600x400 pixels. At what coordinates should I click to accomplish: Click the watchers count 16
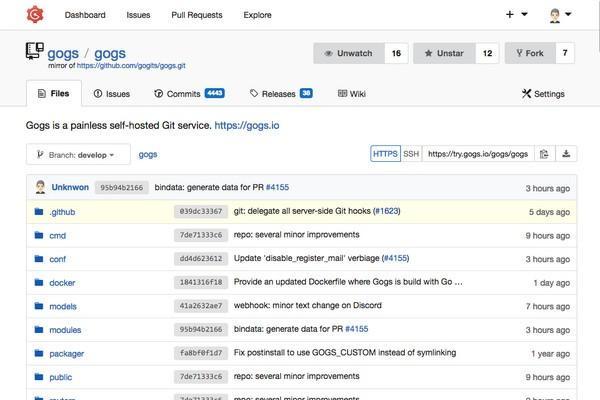click(x=396, y=53)
